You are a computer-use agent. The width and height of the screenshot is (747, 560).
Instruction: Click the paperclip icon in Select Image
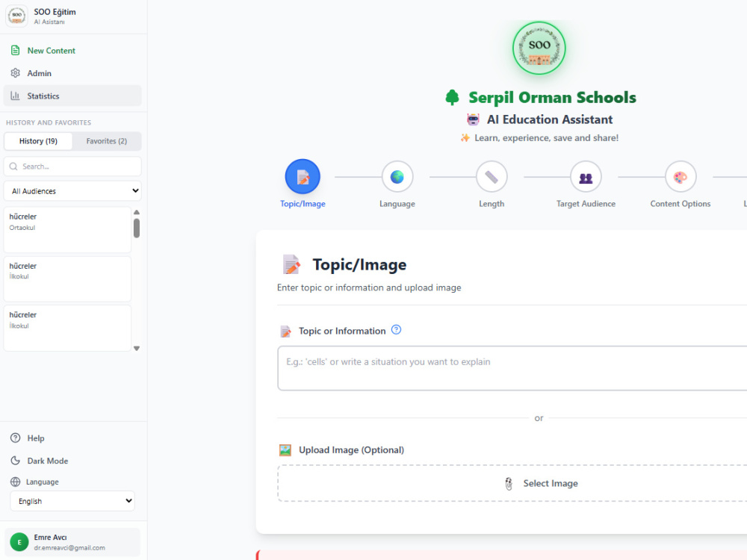pos(508,484)
